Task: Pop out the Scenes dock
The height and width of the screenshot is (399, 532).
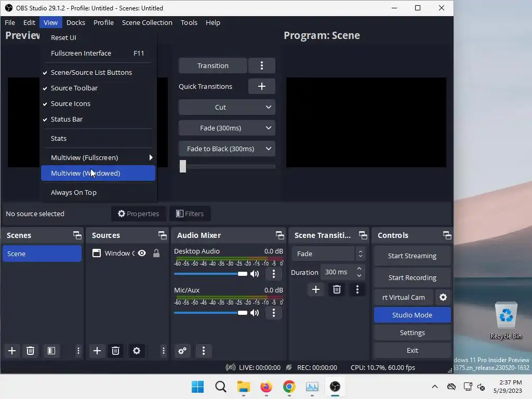Action: tap(77, 235)
